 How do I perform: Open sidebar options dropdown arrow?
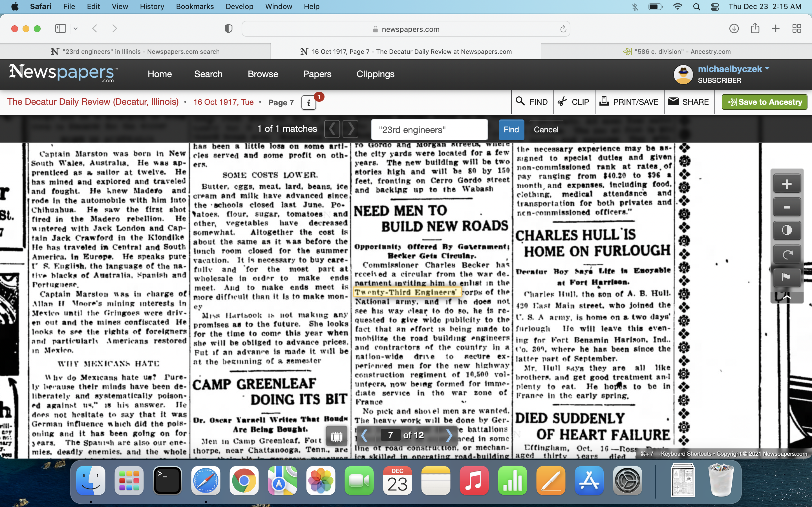coord(76,29)
